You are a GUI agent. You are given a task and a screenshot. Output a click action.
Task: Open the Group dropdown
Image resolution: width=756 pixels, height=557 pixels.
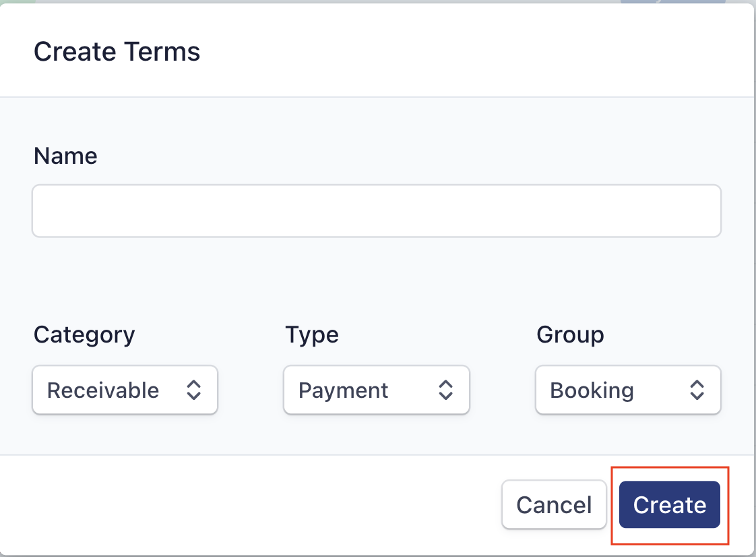click(627, 390)
